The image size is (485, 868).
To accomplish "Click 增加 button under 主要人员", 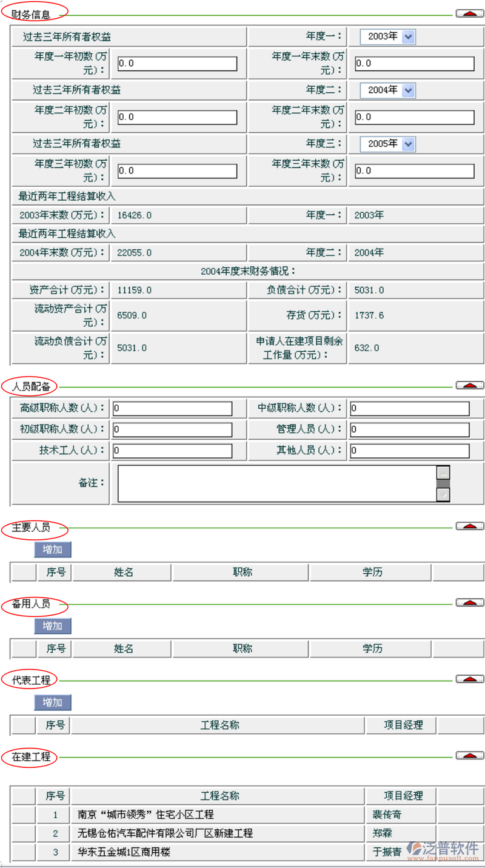I will (53, 550).
